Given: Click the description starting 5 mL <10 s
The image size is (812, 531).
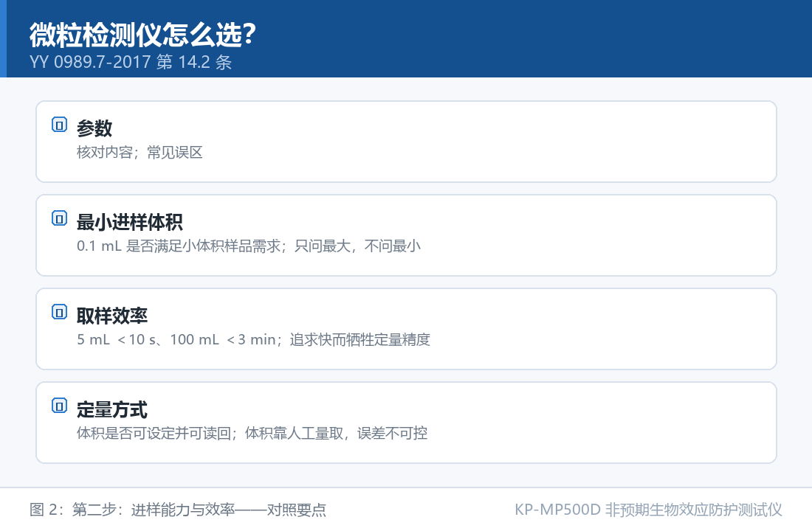Looking at the screenshot, I should [x=254, y=339].
